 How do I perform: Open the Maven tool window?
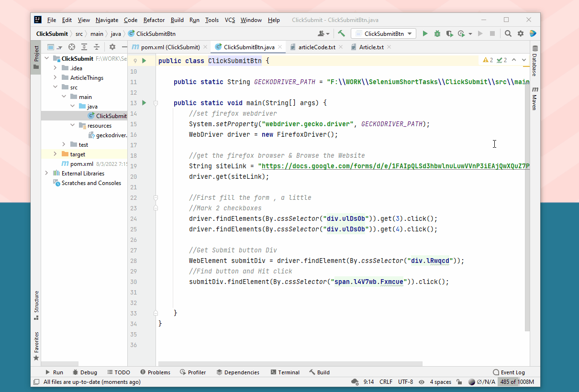click(534, 98)
